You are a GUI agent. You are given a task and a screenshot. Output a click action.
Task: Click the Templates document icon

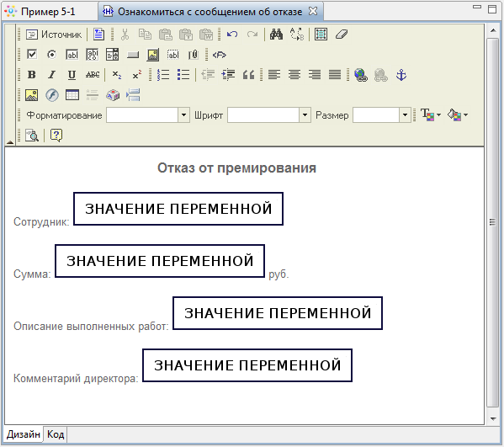[x=98, y=35]
